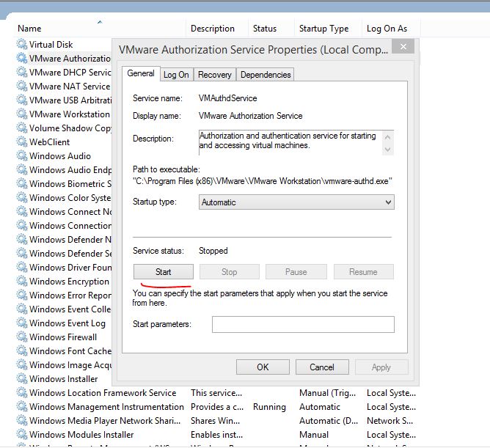Click the Virtual Disk service gear icon
This screenshot has width=490, height=448.
[22, 44]
